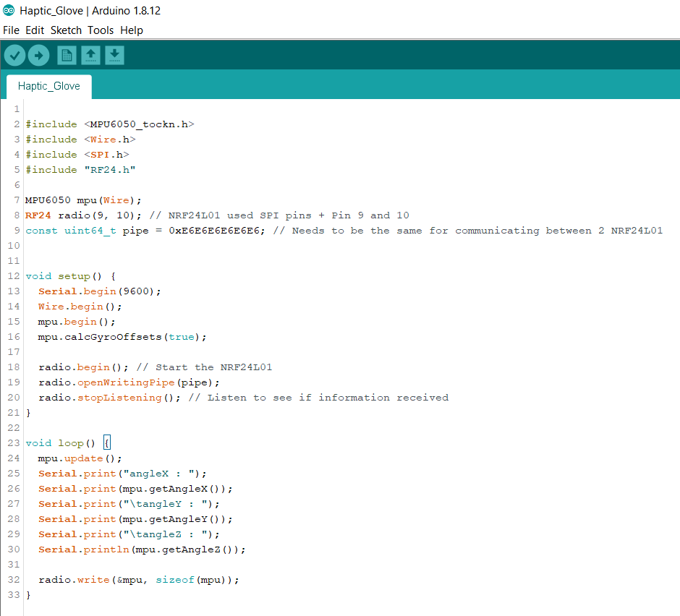Select the Haptic_Glove sketch tab
Viewport: 680px width, 616px height.
[49, 86]
